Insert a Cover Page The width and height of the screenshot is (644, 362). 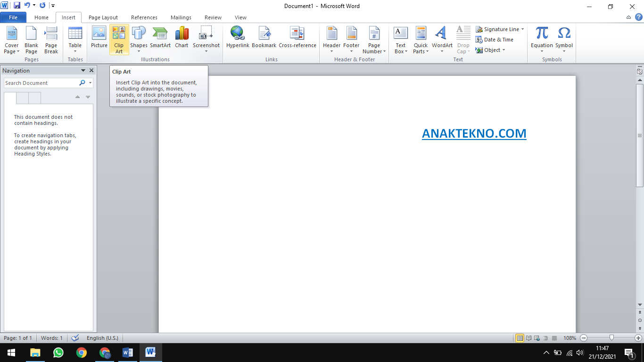tap(12, 40)
